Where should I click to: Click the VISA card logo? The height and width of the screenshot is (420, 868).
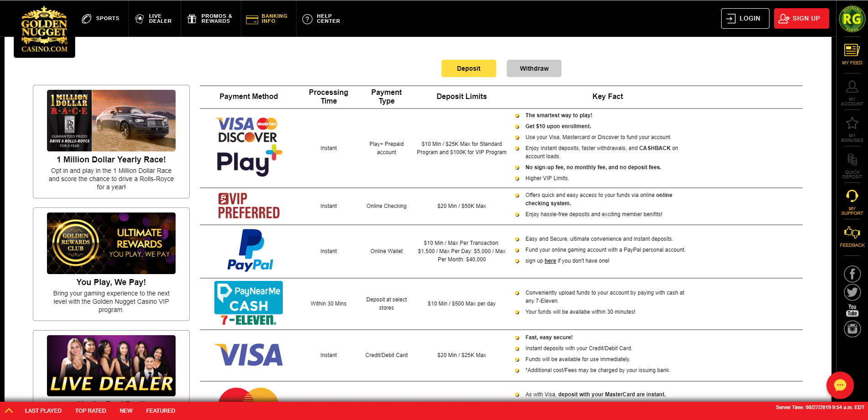click(x=249, y=355)
